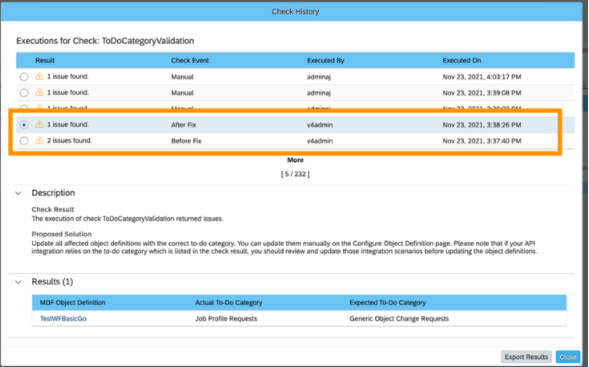Viewport: 589px width, 367px height.
Task: Click the '[ 5 / 232 ]' counter text
Action: pyautogui.click(x=295, y=174)
